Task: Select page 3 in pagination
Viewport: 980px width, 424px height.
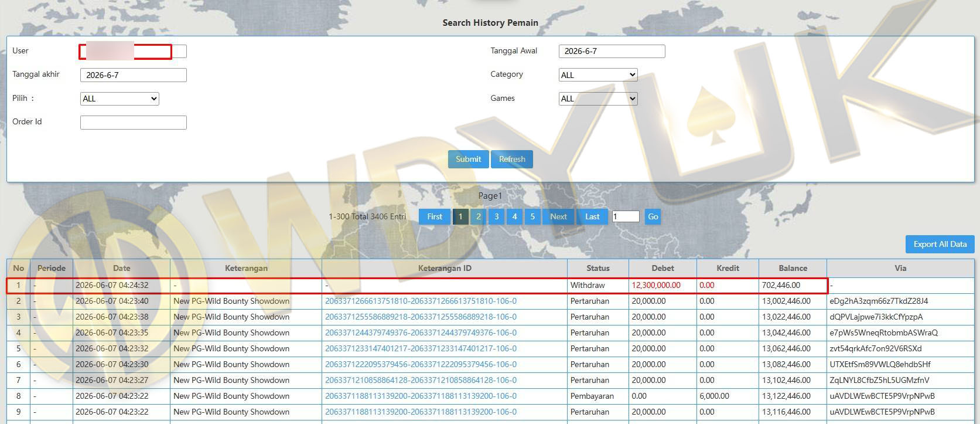Action: [x=497, y=216]
